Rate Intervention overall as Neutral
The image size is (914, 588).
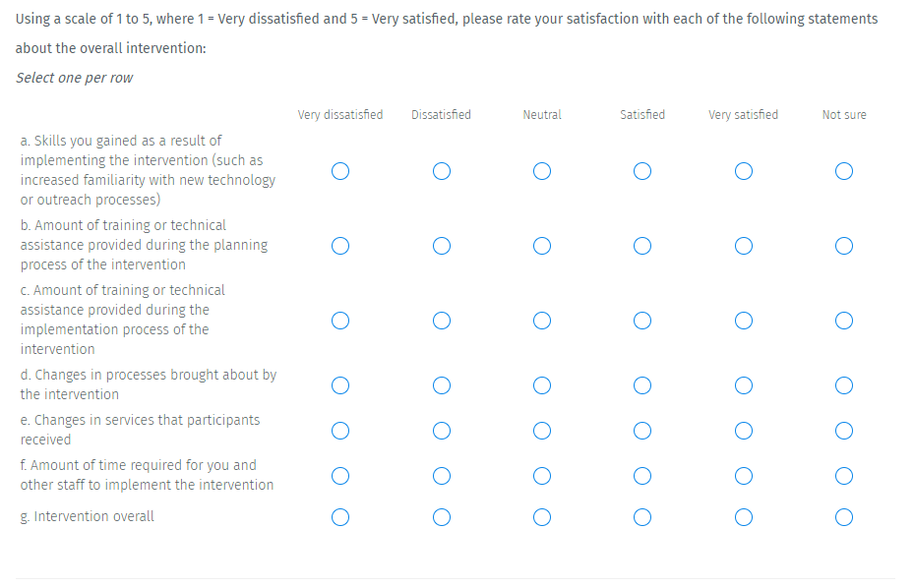541,516
